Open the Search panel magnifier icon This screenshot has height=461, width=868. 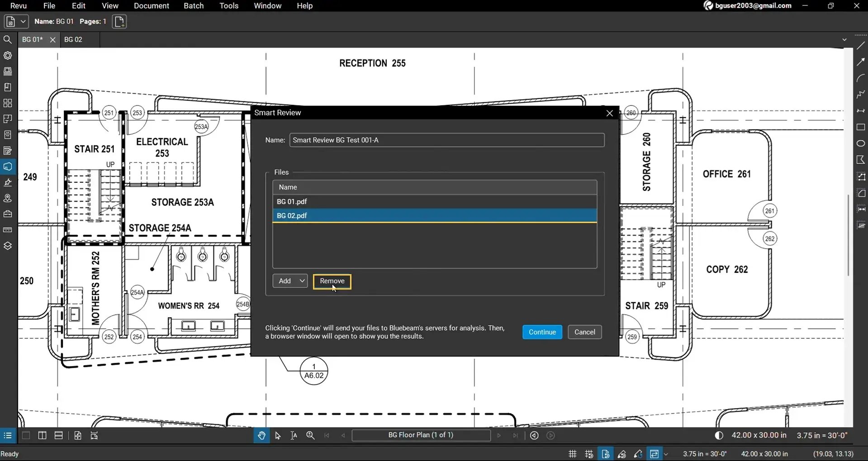coord(7,40)
